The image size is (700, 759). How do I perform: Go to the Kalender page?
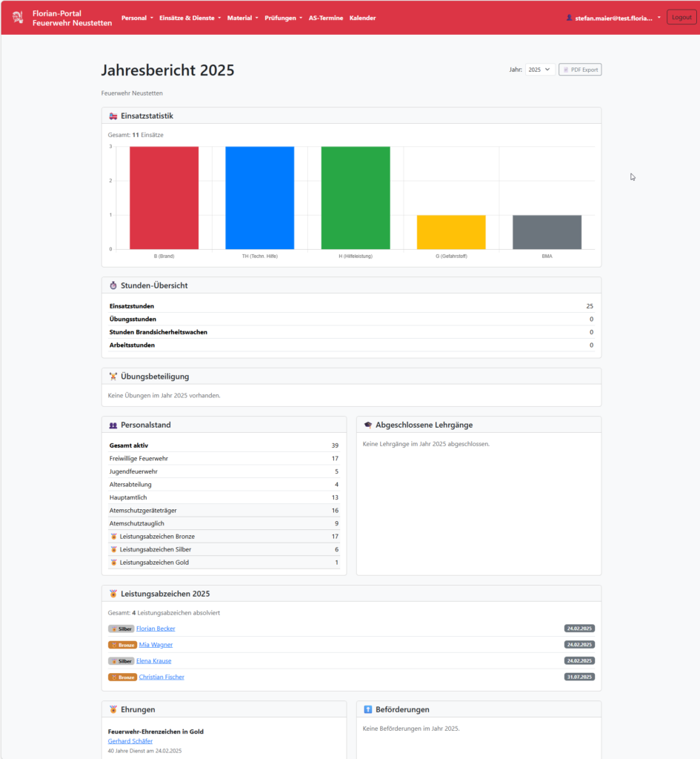[x=362, y=18]
